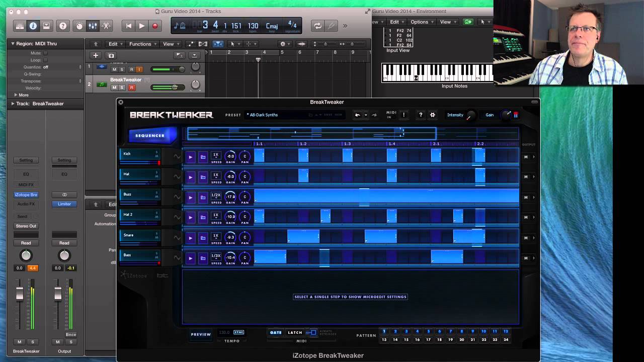Preview the Buzz track with play icon
Screen dimensions: 644x362
click(190, 197)
